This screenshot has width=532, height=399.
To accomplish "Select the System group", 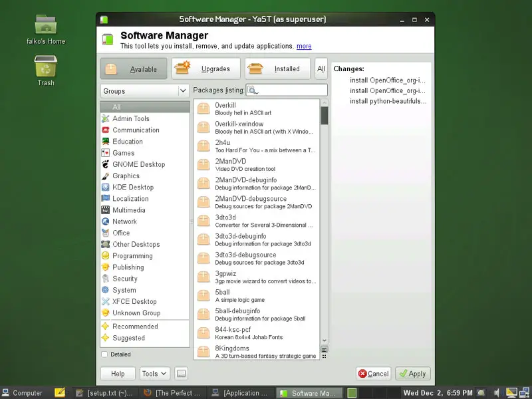I will click(x=145, y=290).
